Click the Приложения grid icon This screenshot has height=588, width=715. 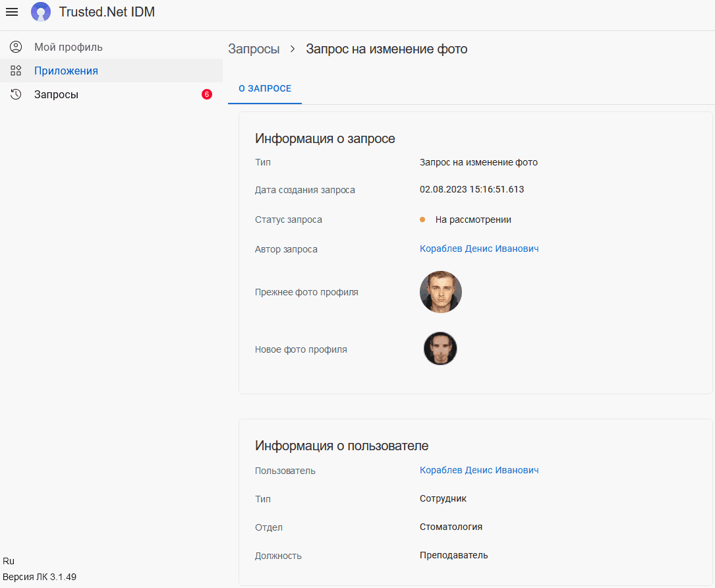pos(16,71)
